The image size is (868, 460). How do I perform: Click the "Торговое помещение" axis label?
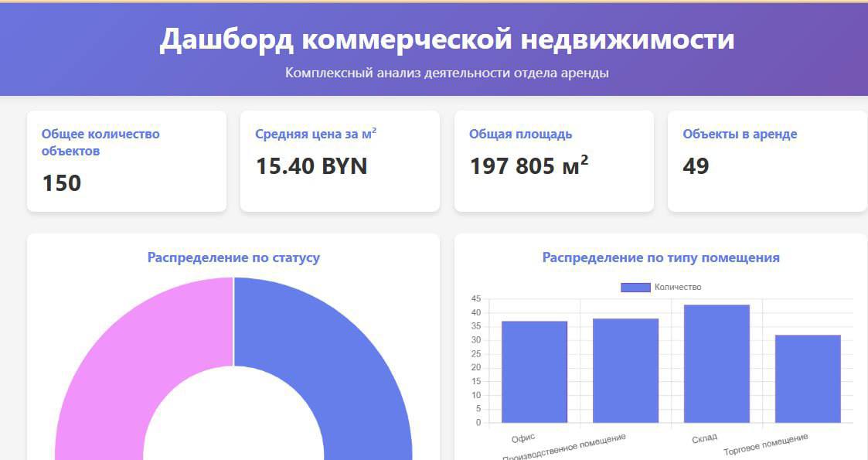[x=766, y=445]
